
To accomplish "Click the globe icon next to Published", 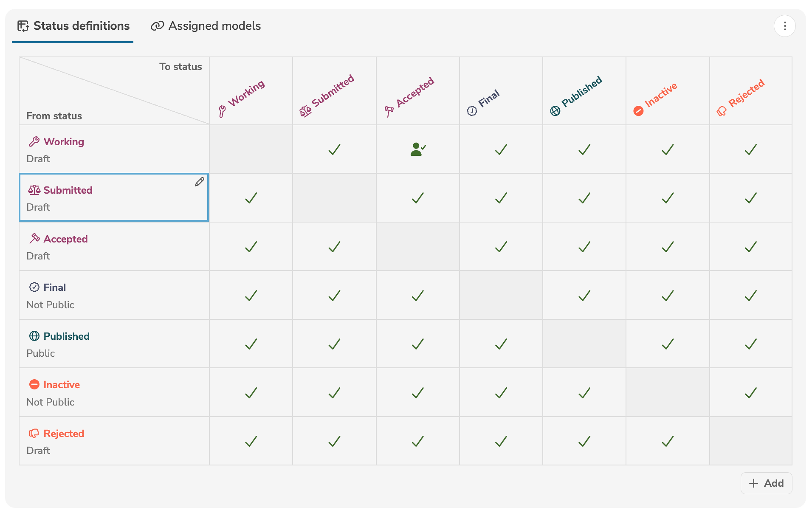I will pos(35,336).
